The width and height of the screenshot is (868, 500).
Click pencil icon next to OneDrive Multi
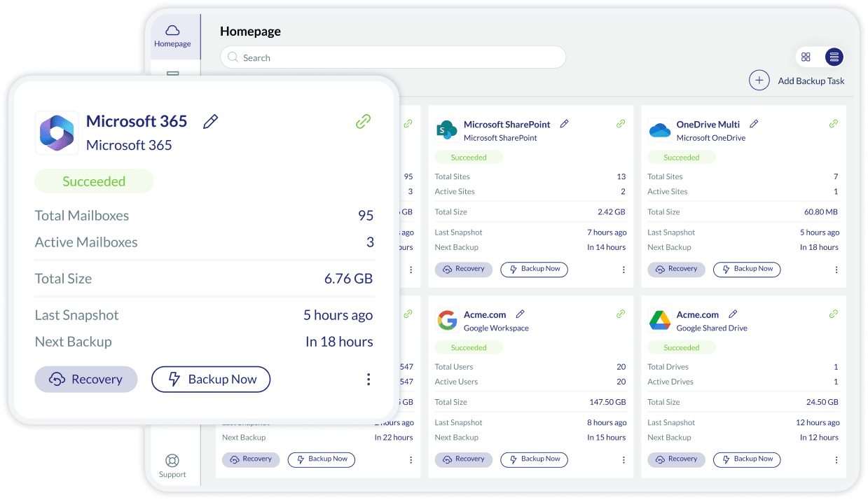[x=754, y=124]
